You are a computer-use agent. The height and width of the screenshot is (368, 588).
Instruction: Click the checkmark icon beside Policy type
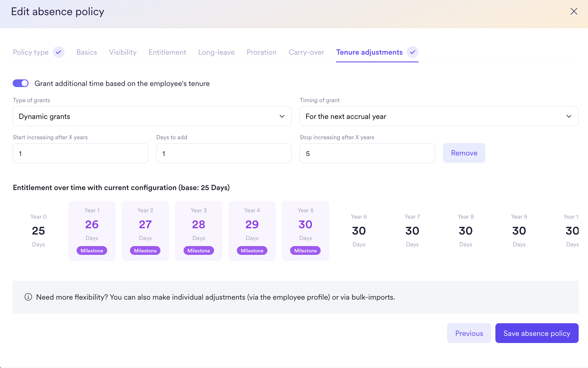[59, 52]
